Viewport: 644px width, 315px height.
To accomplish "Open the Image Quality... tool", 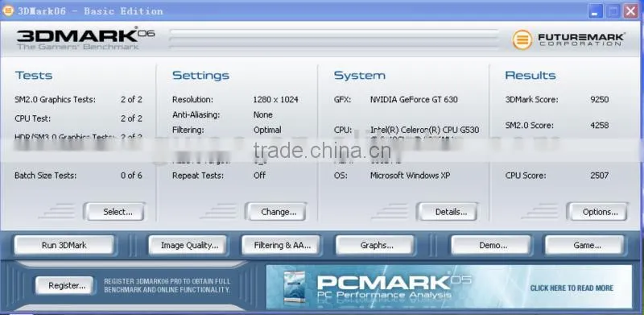I will pos(188,245).
